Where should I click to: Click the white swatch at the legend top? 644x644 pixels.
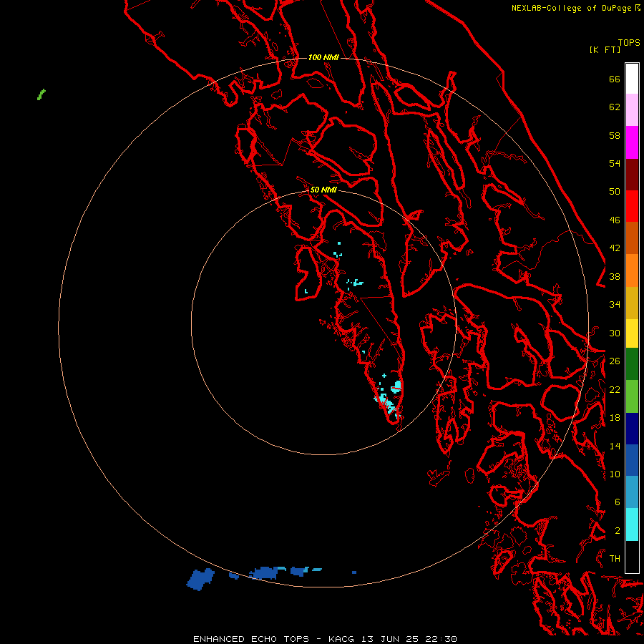[x=632, y=79]
